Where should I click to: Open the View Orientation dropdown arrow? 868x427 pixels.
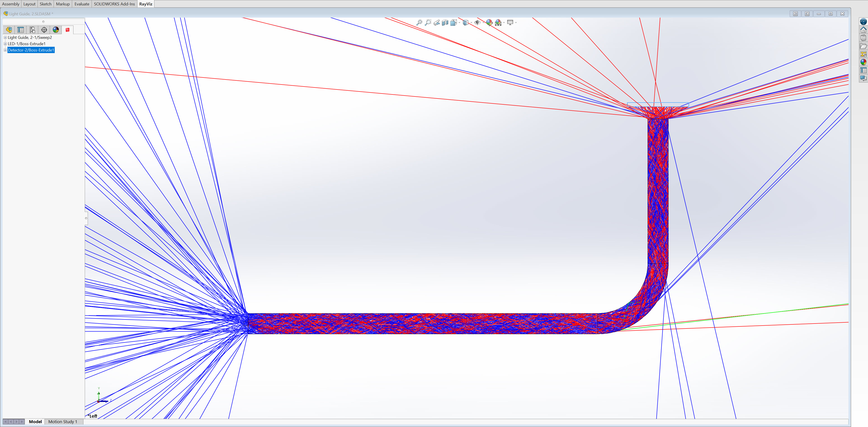pyautogui.click(x=459, y=23)
